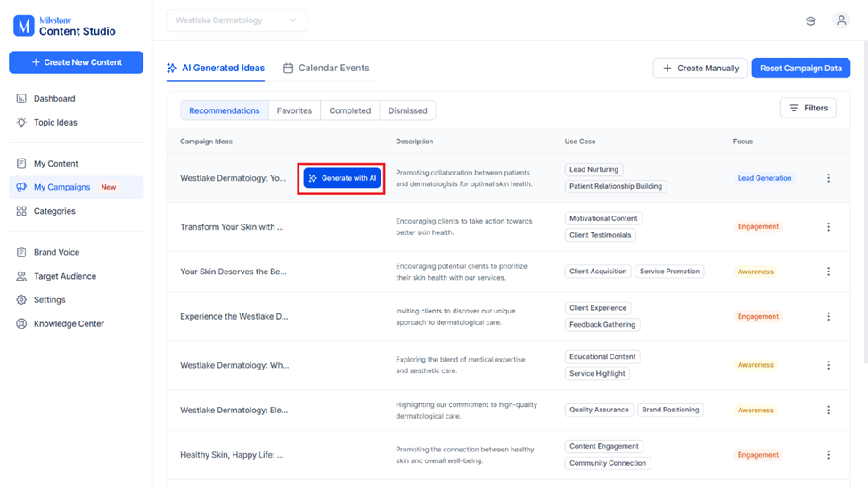Open Dashboard from the sidebar
Screen dimensions: 868x488
click(77, 99)
